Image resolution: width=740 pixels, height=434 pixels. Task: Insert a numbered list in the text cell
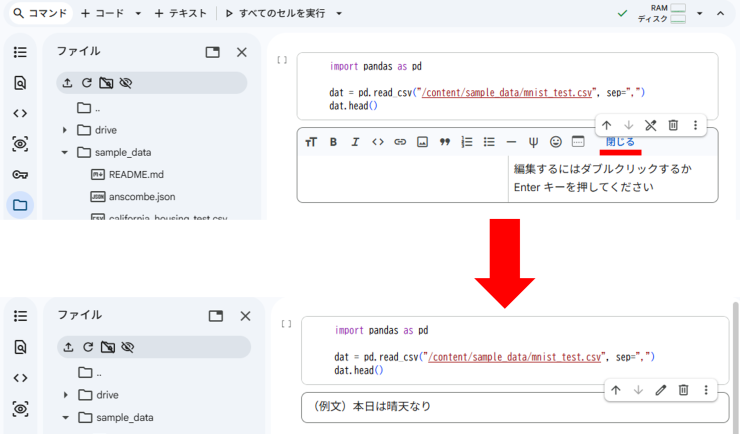click(x=467, y=142)
